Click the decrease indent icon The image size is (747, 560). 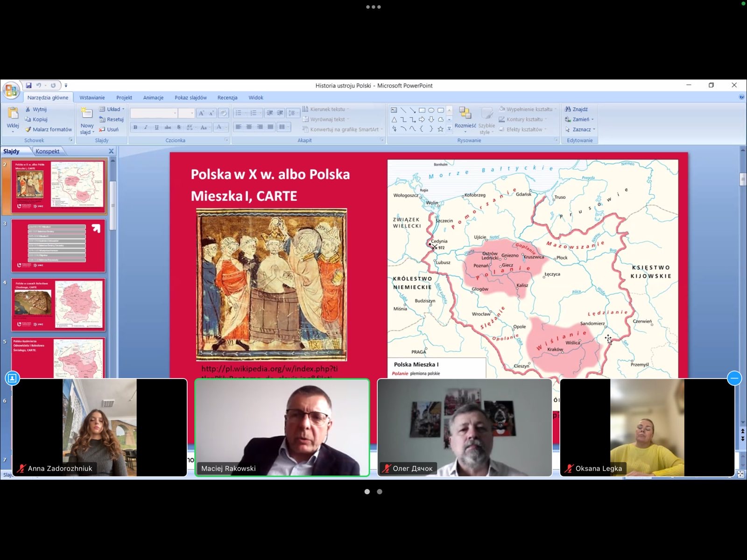tap(269, 113)
